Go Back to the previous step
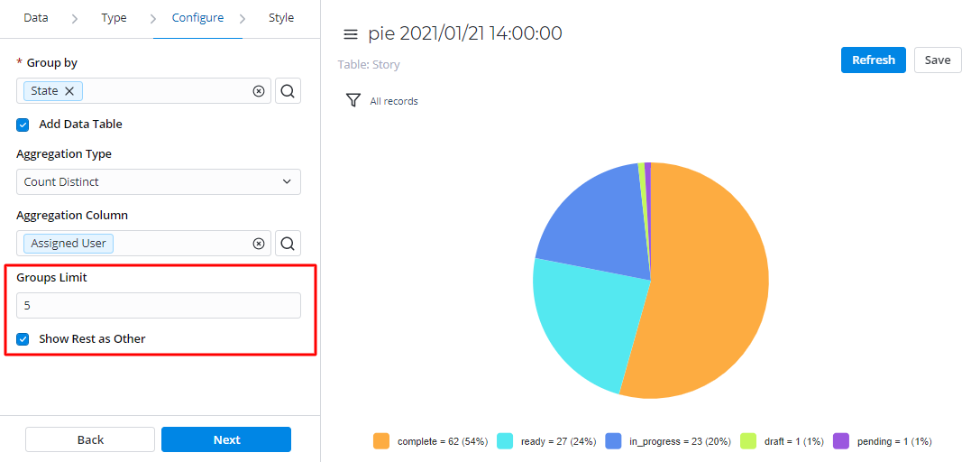Viewport: 980px width, 462px height. point(90,439)
